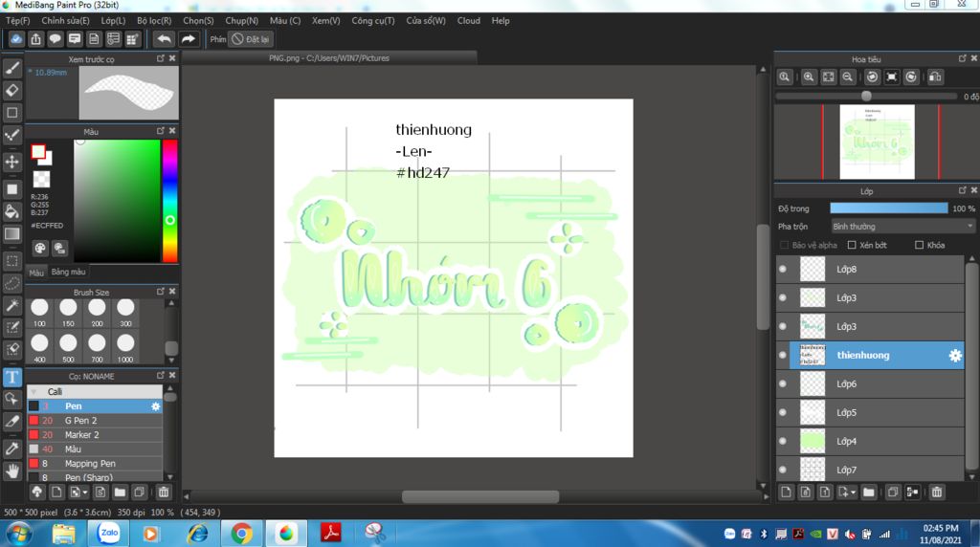The height and width of the screenshot is (547, 980).
Task: Click the foreground color swatch
Action: pyautogui.click(x=38, y=152)
